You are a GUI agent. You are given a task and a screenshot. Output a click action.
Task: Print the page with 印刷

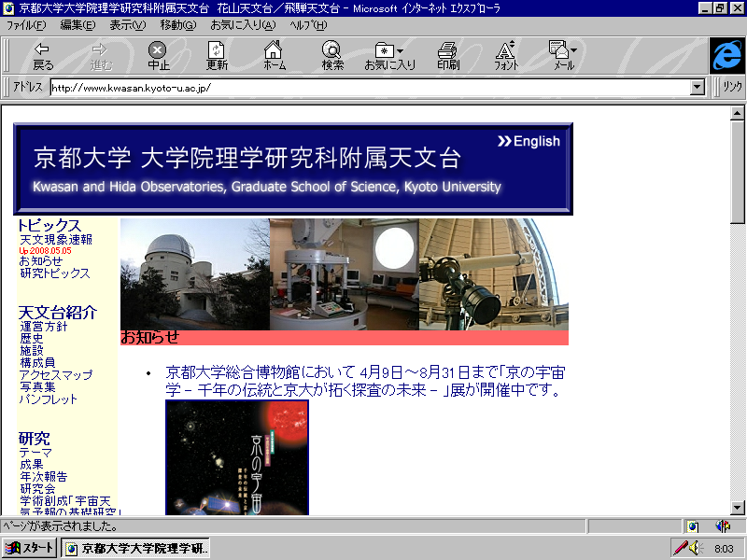click(x=448, y=56)
